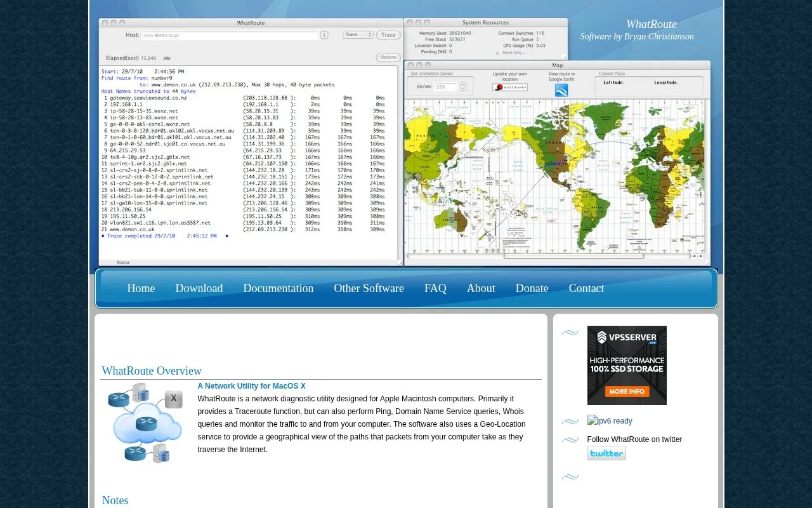Click the network cloud illustration icon
812x508 pixels.
pos(145,422)
